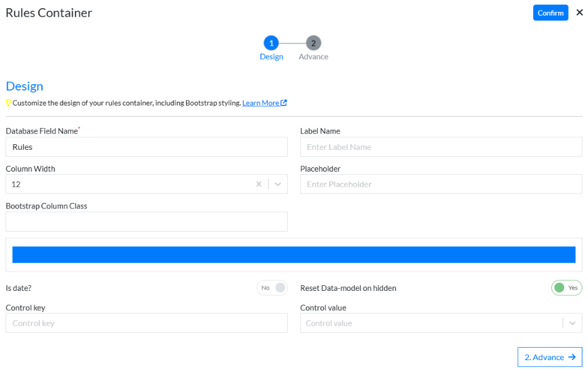Clear the Column Width value
Viewport: 588px width, 372px height.
258,184
